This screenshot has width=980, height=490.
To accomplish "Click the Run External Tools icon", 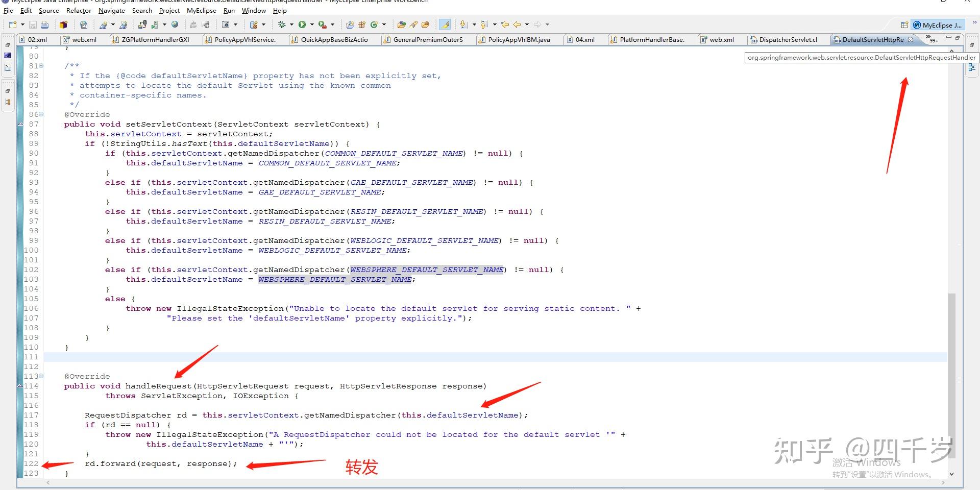I will [322, 24].
